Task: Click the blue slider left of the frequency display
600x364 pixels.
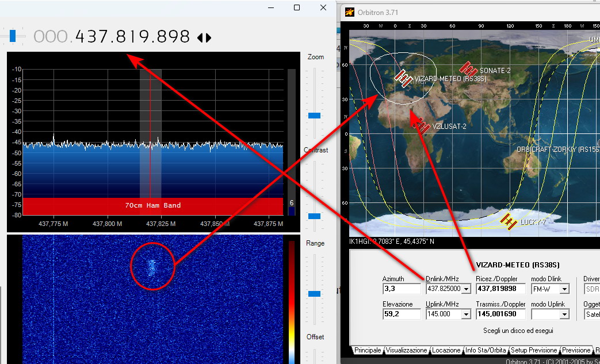Action: (13, 36)
